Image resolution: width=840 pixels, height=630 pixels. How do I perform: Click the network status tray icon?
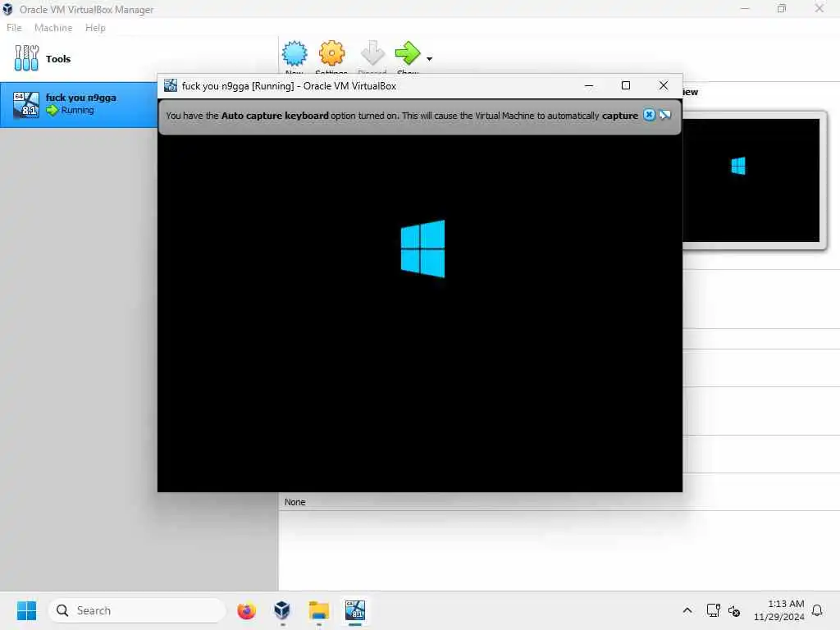coord(713,610)
